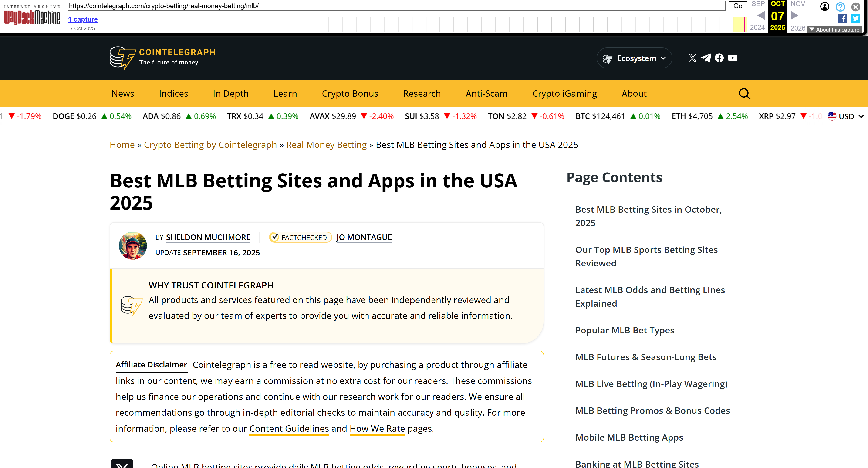Viewport: 868px width, 468px height.
Task: Open the Indices menu
Action: [173, 94]
